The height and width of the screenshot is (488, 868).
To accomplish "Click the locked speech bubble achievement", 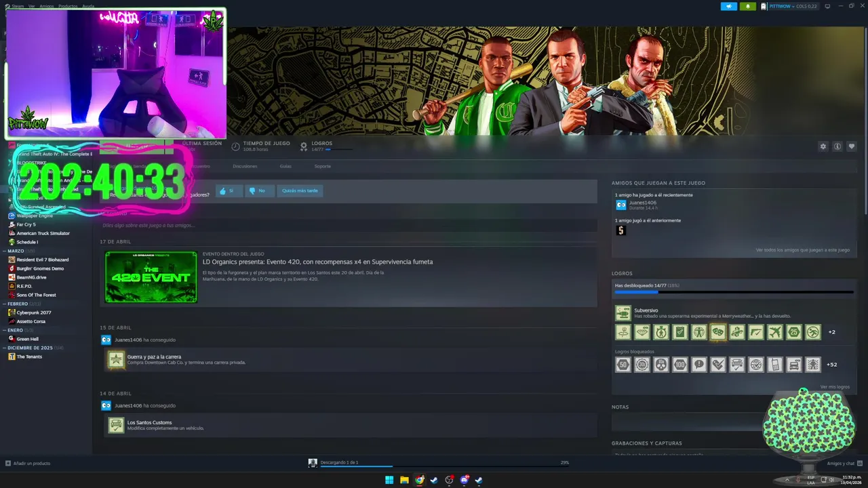I will click(x=698, y=365).
